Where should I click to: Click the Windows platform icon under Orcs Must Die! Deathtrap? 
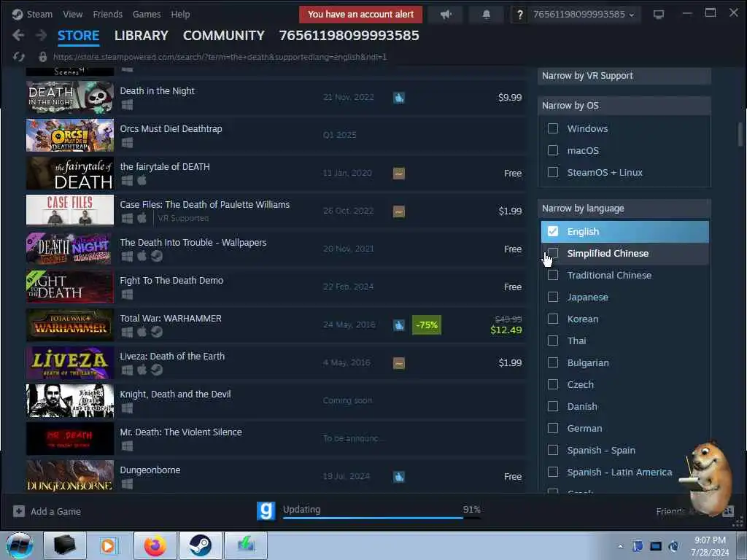point(127,142)
